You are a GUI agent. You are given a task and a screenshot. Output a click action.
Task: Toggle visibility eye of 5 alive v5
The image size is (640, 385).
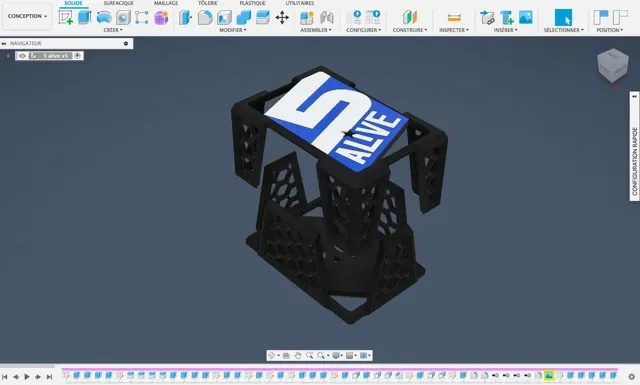pos(22,56)
